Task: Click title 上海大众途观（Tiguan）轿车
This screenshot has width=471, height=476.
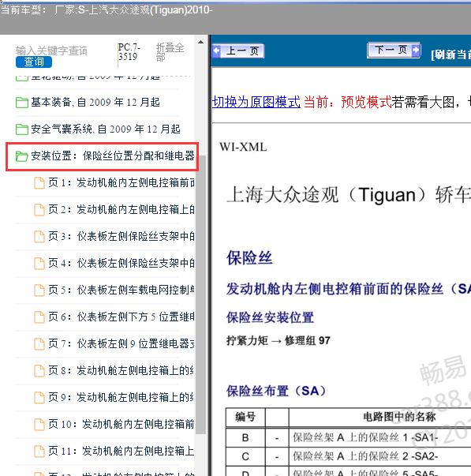Action: 349,195
